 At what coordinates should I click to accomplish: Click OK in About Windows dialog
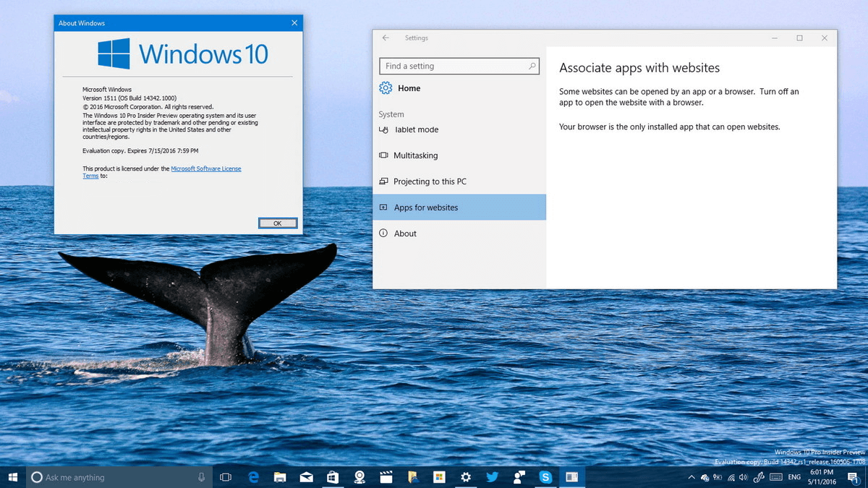pos(278,223)
